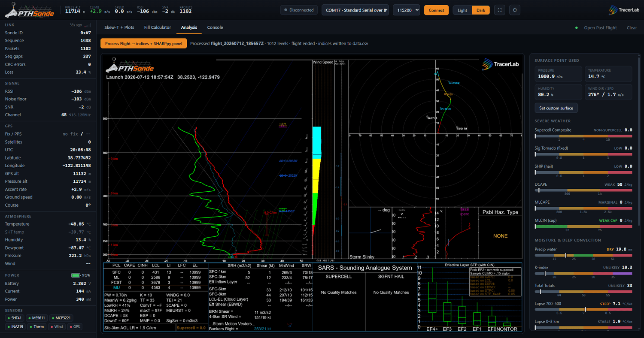Click the MCP3221 sensor chip
This screenshot has width=644, height=338.
[61, 318]
